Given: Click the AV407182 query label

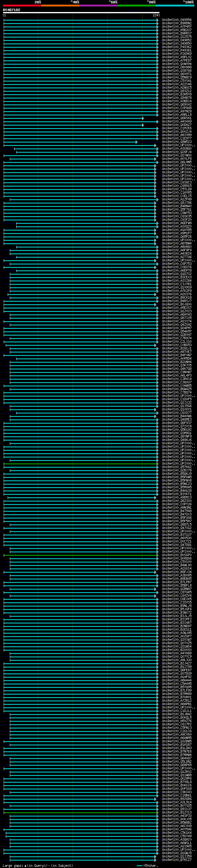Looking at the screenshot, I should click(x=11, y=10).
